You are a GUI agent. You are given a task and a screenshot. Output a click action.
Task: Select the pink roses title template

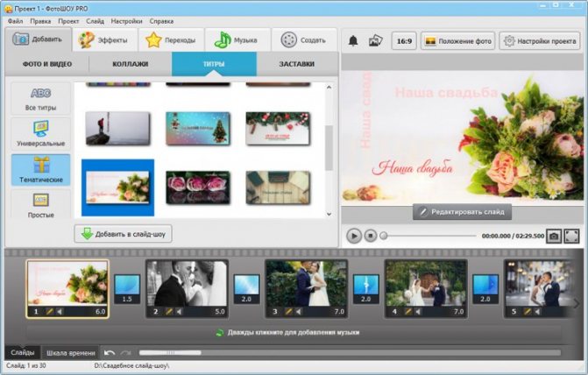[198, 187]
